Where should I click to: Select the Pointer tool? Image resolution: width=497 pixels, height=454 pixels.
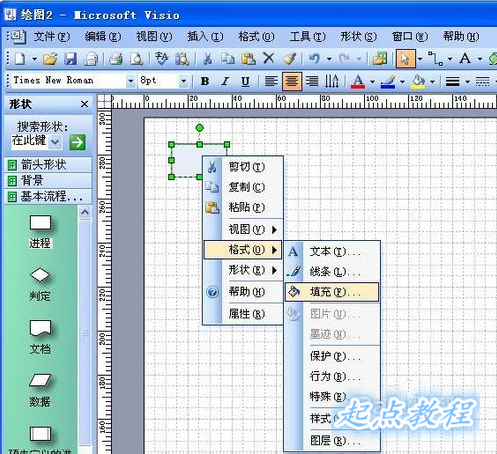coord(405,59)
